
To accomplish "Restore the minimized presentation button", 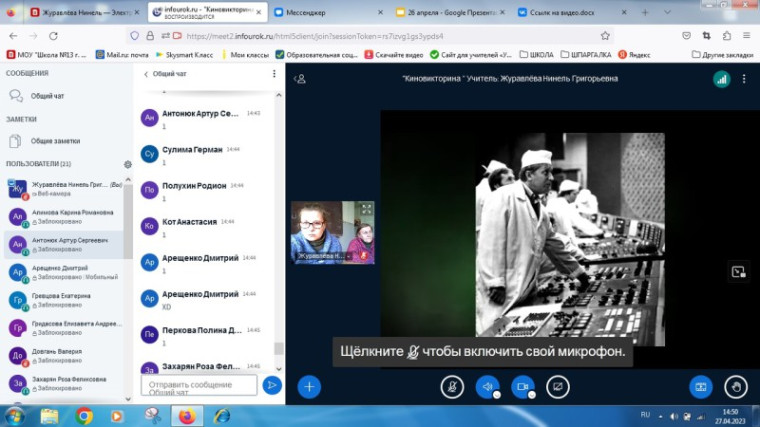I will [x=738, y=272].
